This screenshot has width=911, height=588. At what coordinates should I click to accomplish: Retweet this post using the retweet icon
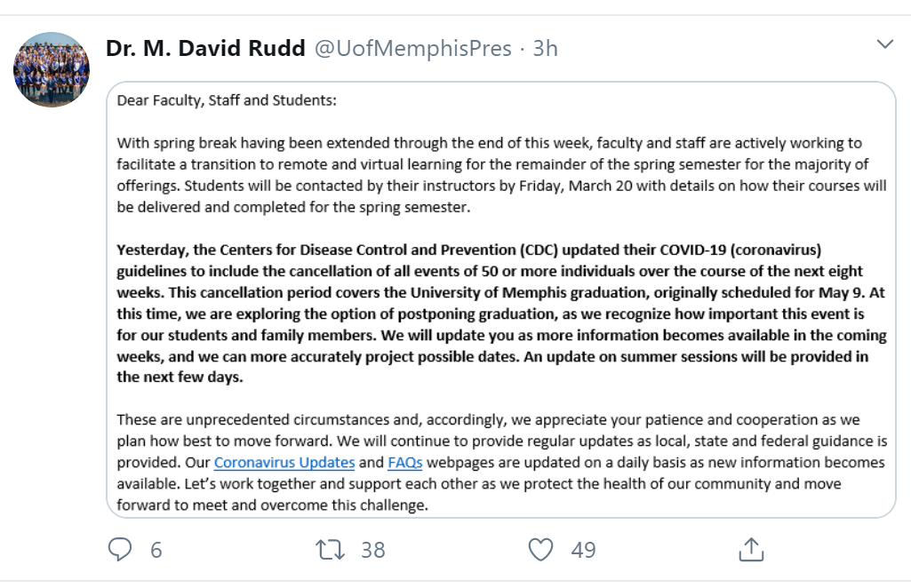coord(331,550)
